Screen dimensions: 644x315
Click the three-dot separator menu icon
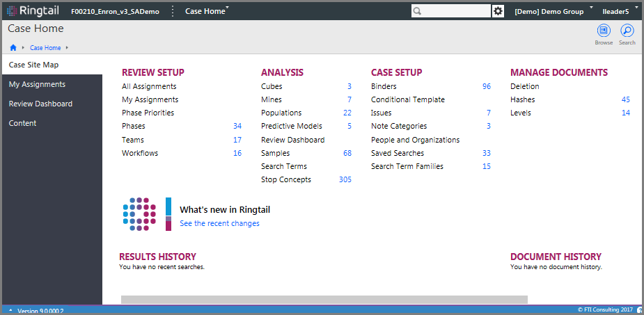pos(173,11)
